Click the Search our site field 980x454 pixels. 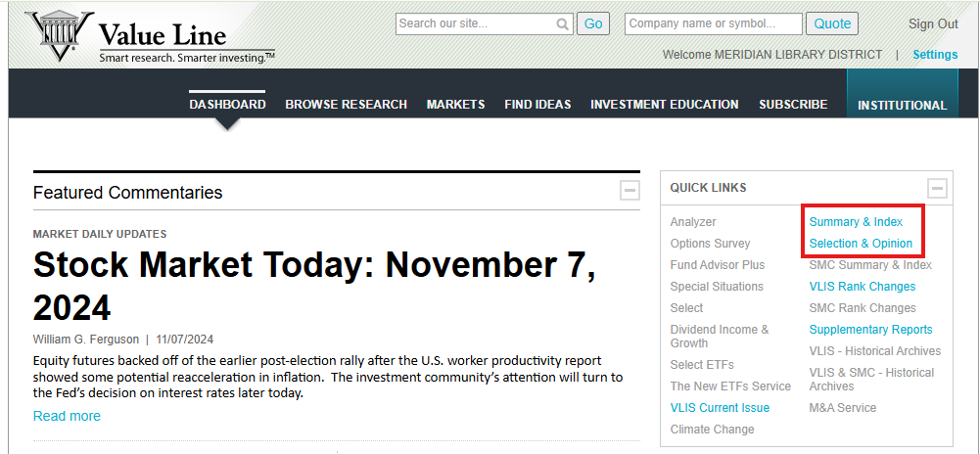pos(476,24)
